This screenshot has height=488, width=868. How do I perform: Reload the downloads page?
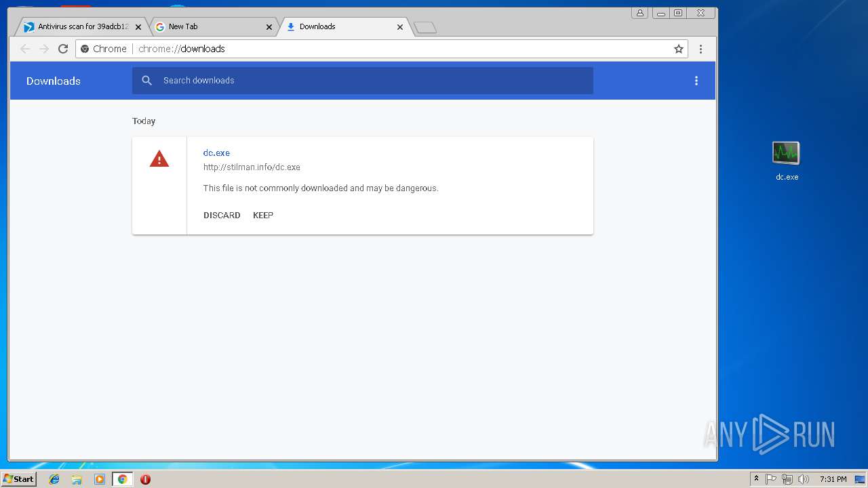(63, 49)
